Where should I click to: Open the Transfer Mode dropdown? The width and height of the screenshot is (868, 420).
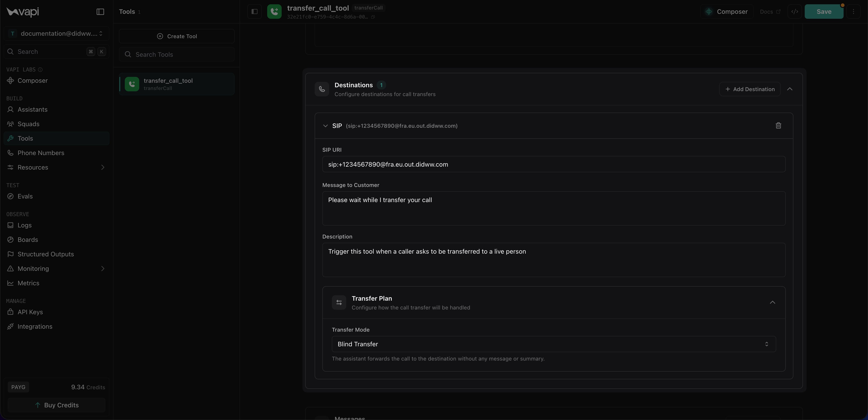(x=554, y=344)
